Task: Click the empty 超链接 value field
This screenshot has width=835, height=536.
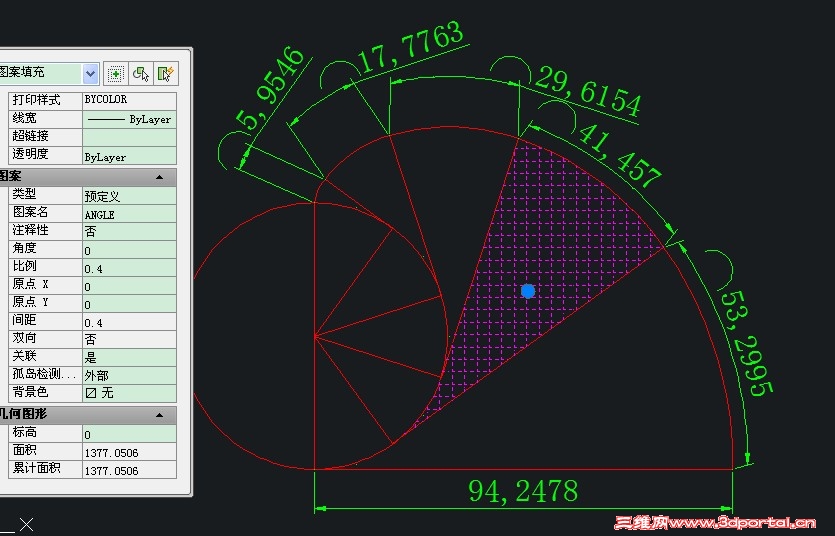Action: (x=129, y=137)
